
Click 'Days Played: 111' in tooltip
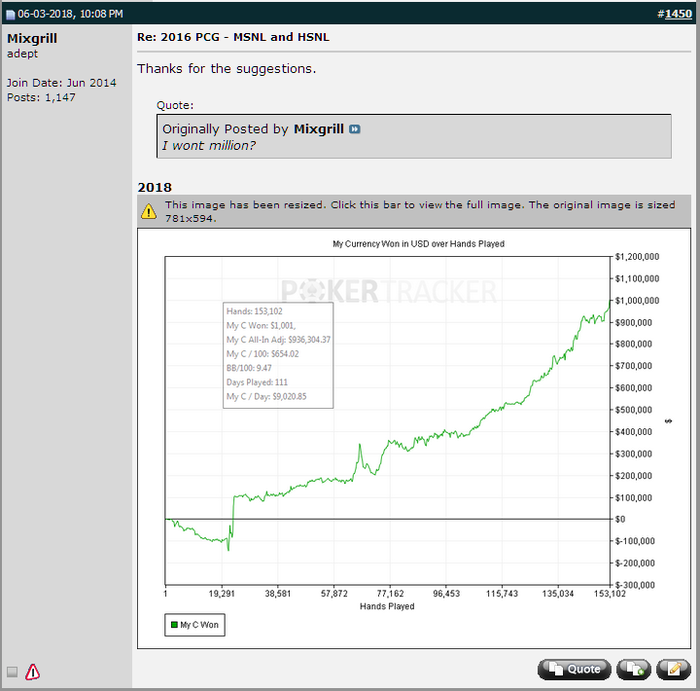pyautogui.click(x=257, y=382)
